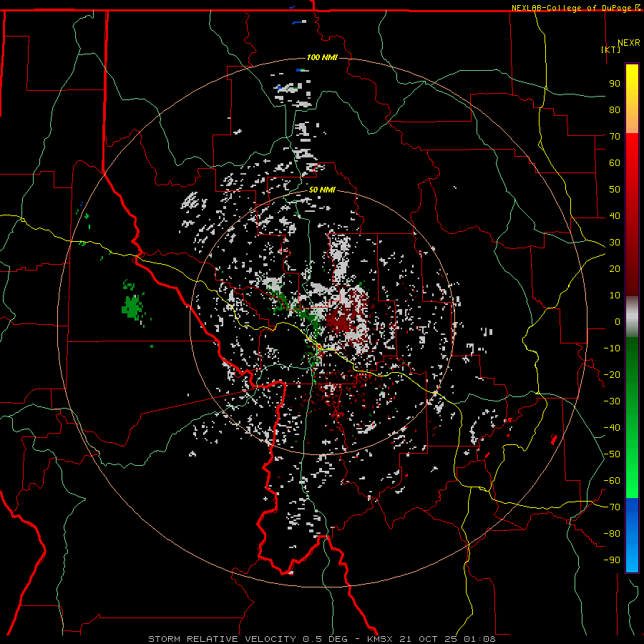Click the 80 value on velocity scale
This screenshot has width=644, height=644.
pyautogui.click(x=615, y=109)
